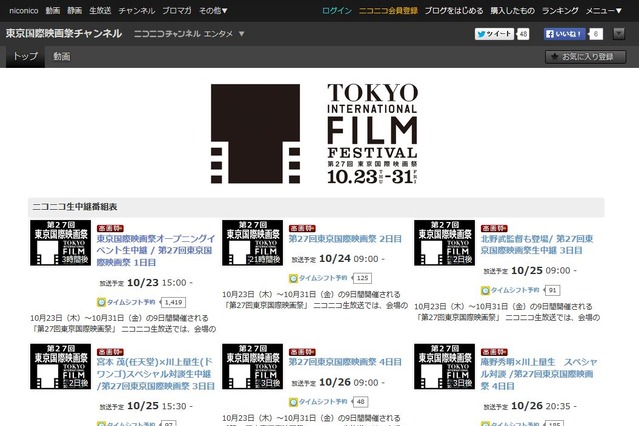Screen dimensions: 639x426
Task: Click the niconico logo in top bar
Action: click(20, 9)
